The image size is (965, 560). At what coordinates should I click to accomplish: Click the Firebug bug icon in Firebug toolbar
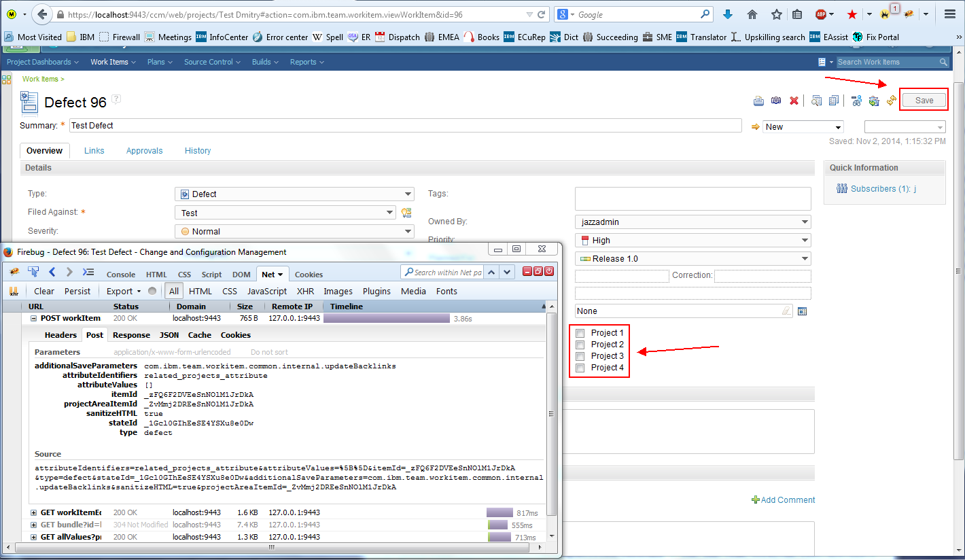[14, 272]
